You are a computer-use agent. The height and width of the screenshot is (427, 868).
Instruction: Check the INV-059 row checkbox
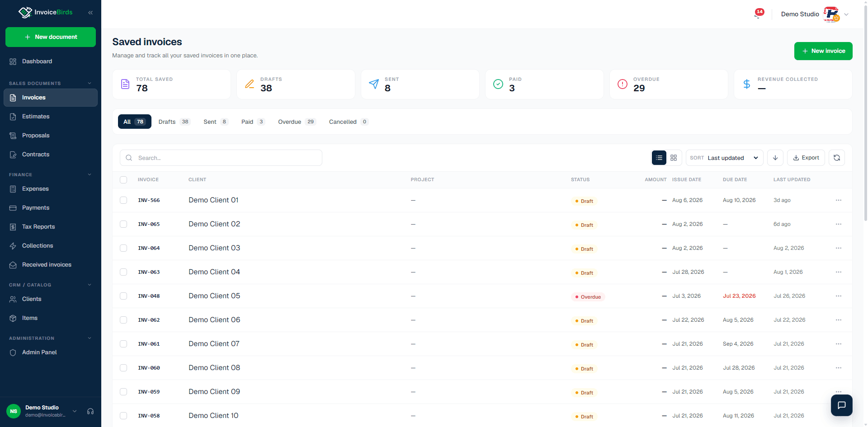pyautogui.click(x=123, y=392)
